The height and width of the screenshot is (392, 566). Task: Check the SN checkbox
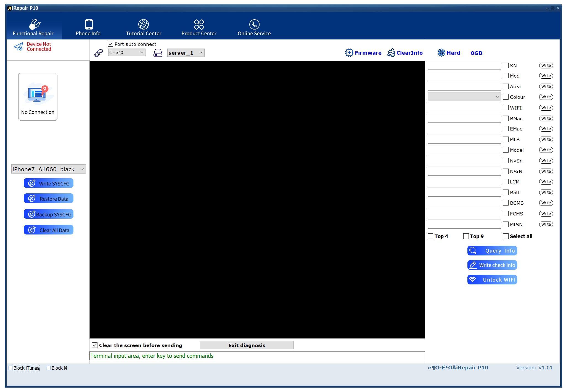pyautogui.click(x=506, y=65)
